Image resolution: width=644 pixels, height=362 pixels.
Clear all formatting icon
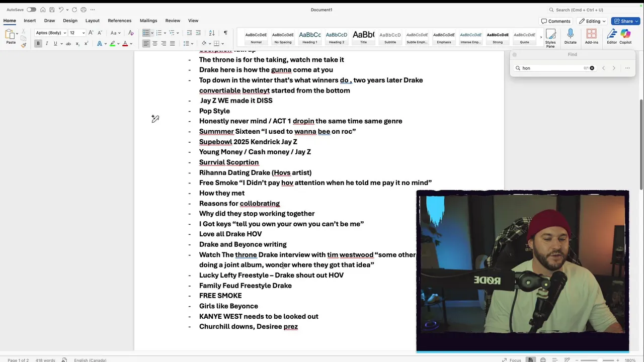tap(131, 33)
